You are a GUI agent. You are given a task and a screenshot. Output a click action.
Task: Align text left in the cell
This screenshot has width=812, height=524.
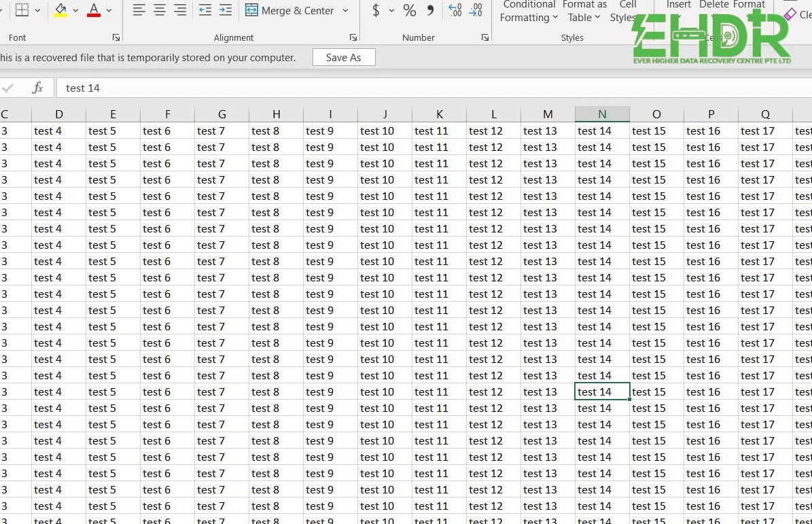(139, 10)
